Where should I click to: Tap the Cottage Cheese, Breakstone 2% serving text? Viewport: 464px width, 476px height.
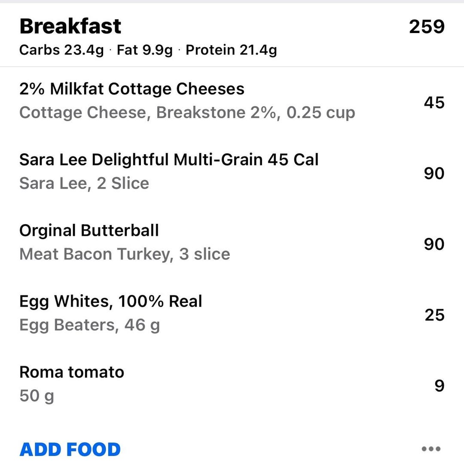point(187,113)
